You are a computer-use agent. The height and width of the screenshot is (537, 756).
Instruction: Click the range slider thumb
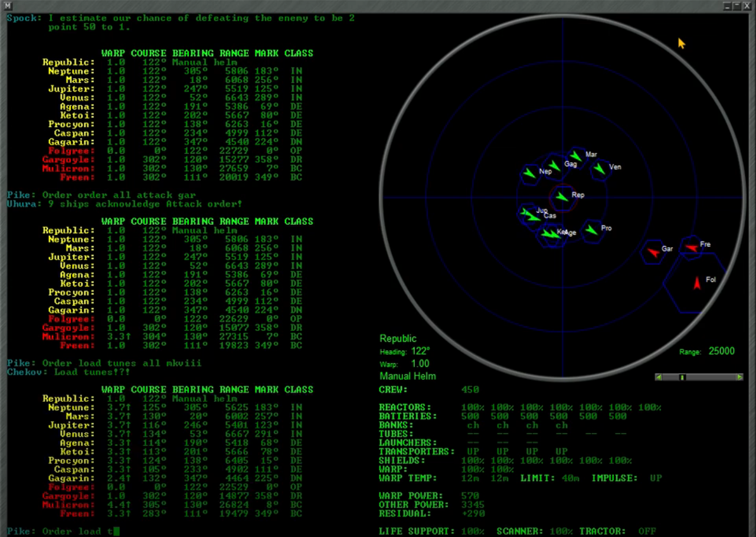[x=682, y=377]
